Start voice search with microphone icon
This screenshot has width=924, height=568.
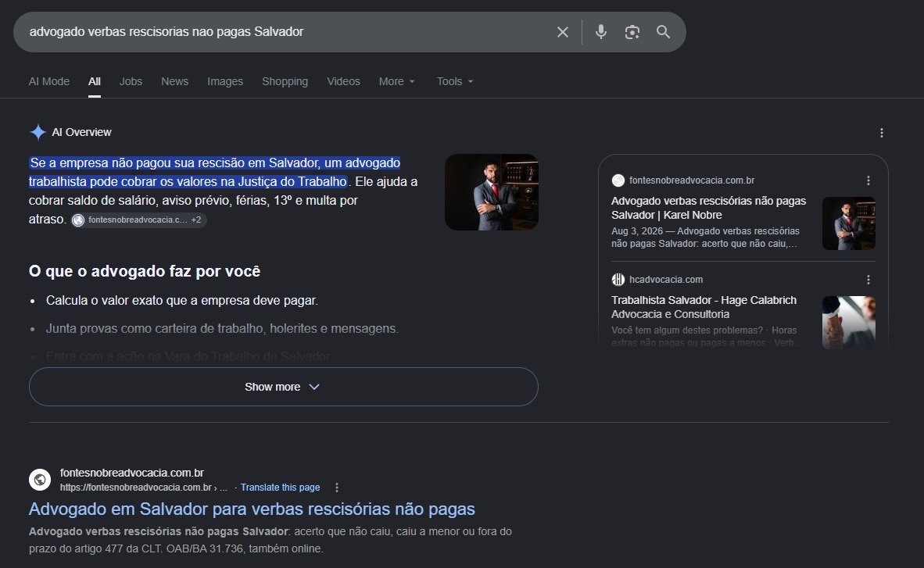[600, 32]
